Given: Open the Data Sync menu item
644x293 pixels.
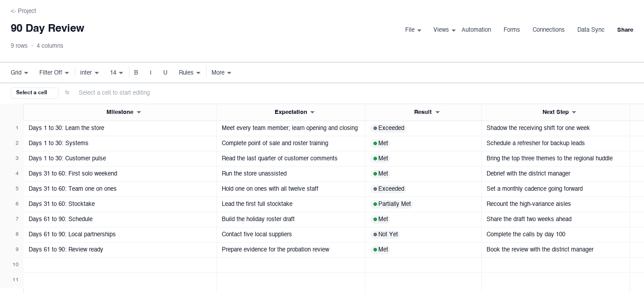Looking at the screenshot, I should (591, 30).
